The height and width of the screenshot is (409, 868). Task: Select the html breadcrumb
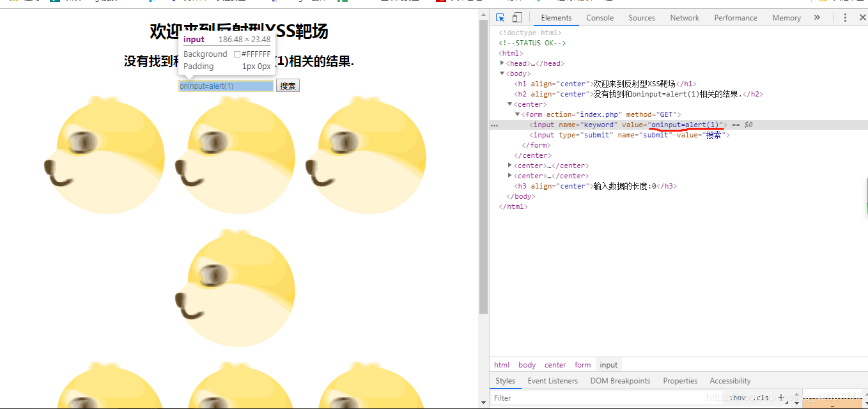pyautogui.click(x=502, y=365)
